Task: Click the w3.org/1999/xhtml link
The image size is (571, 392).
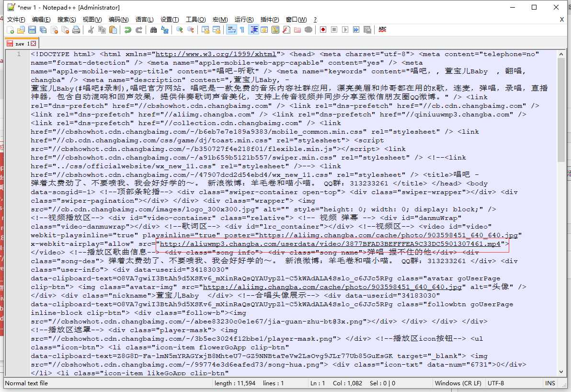Action: (x=216, y=54)
